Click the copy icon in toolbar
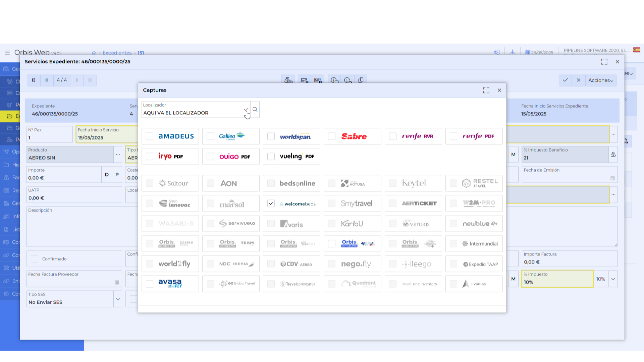 coord(361,80)
